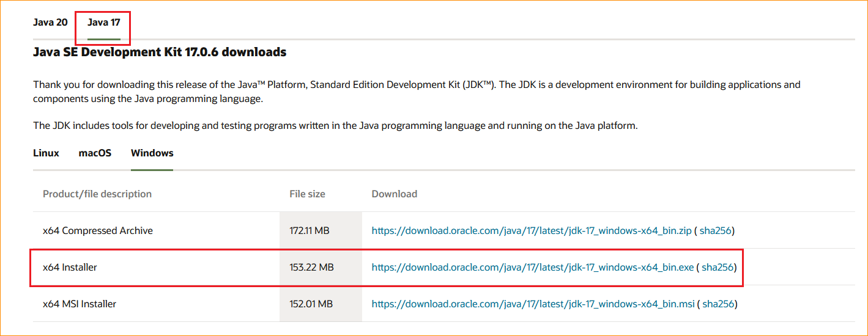Image resolution: width=868 pixels, height=336 pixels.
Task: Click the Download column header
Action: 395,194
